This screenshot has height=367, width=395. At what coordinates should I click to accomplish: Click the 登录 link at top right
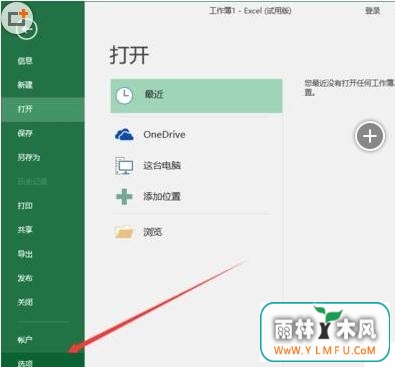(372, 11)
